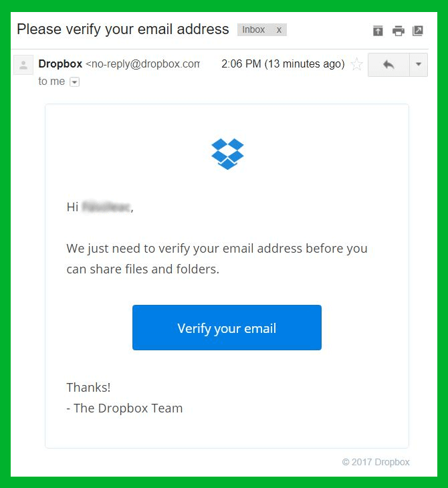Viewport: 448px width, 488px height.
Task: Open the more options arrow beside reply
Action: pyautogui.click(x=419, y=65)
